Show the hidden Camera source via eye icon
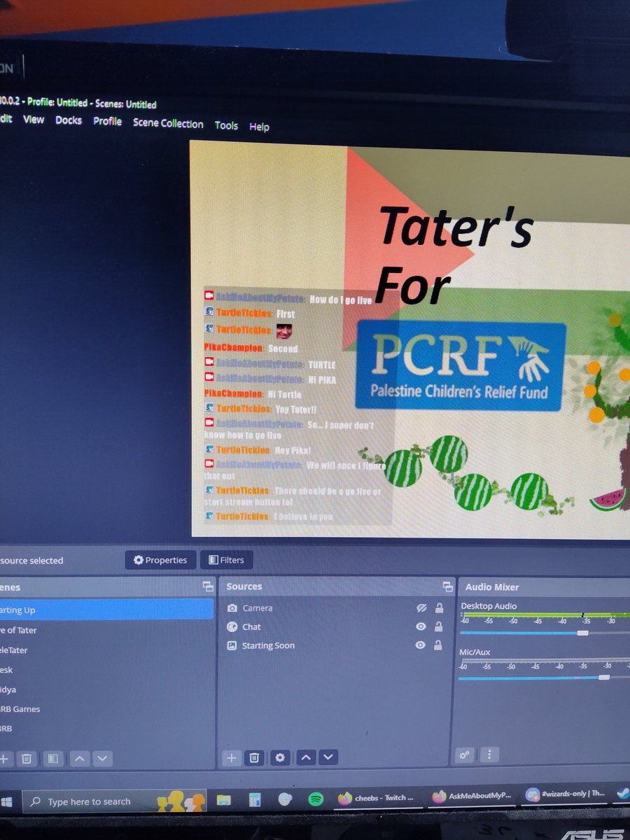Screen dimensions: 630x840 (421, 608)
